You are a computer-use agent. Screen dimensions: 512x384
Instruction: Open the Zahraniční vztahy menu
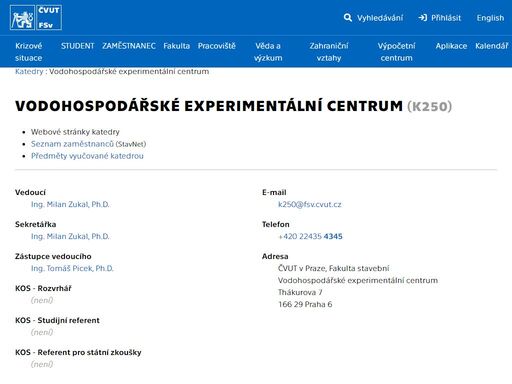[x=329, y=52]
